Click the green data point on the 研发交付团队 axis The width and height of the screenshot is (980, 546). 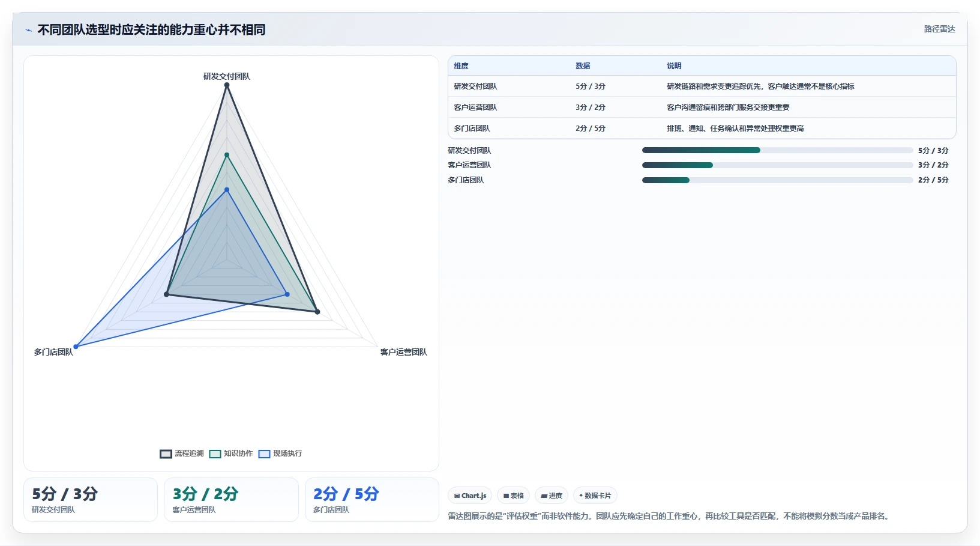click(227, 155)
